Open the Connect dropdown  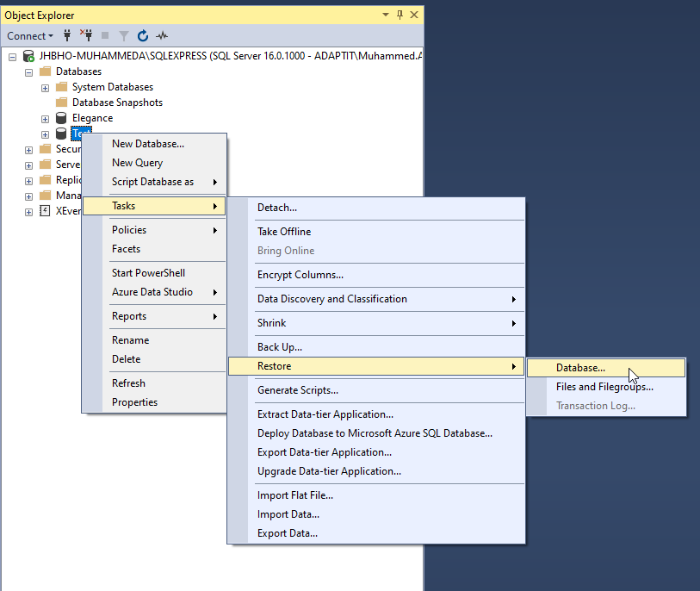(x=30, y=35)
